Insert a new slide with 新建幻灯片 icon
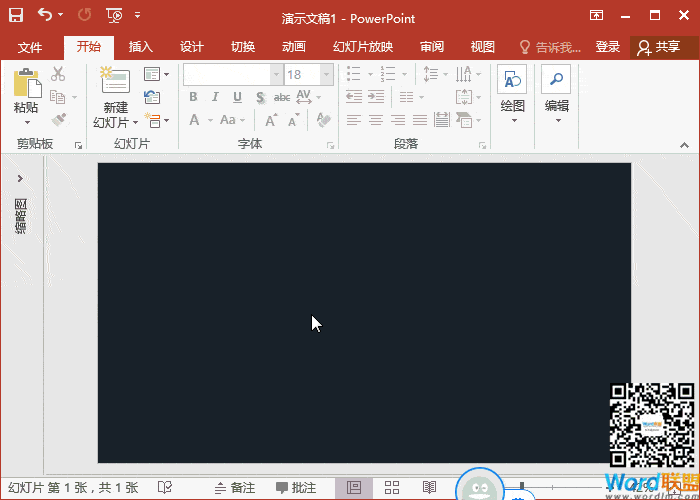This screenshot has width=700, height=500. (x=115, y=83)
